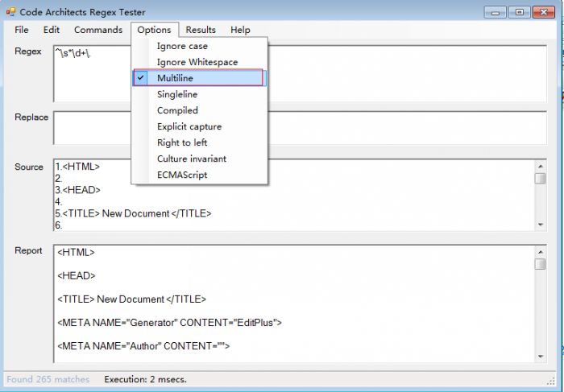Viewport: 564px width, 392px height.
Task: Enable the Ignore case option
Action: point(182,46)
